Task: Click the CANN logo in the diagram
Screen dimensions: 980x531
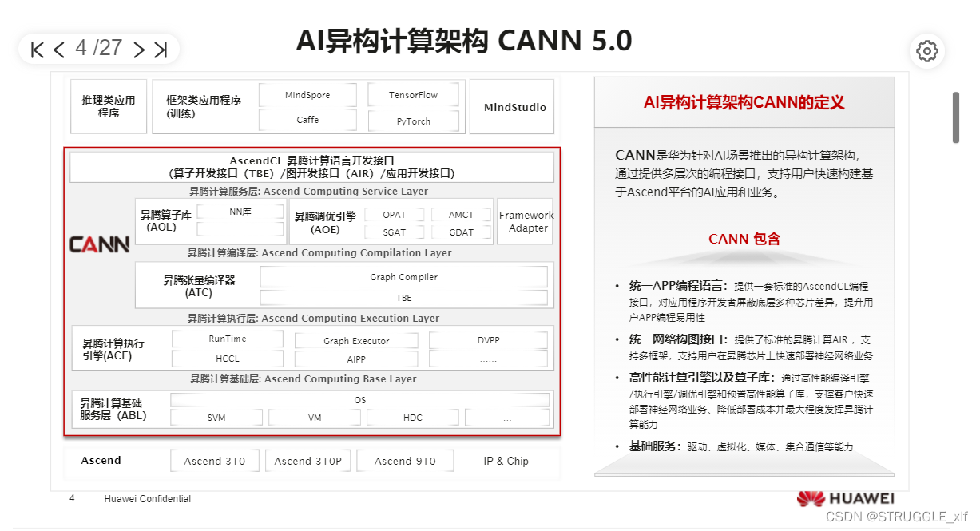Action: 99,244
